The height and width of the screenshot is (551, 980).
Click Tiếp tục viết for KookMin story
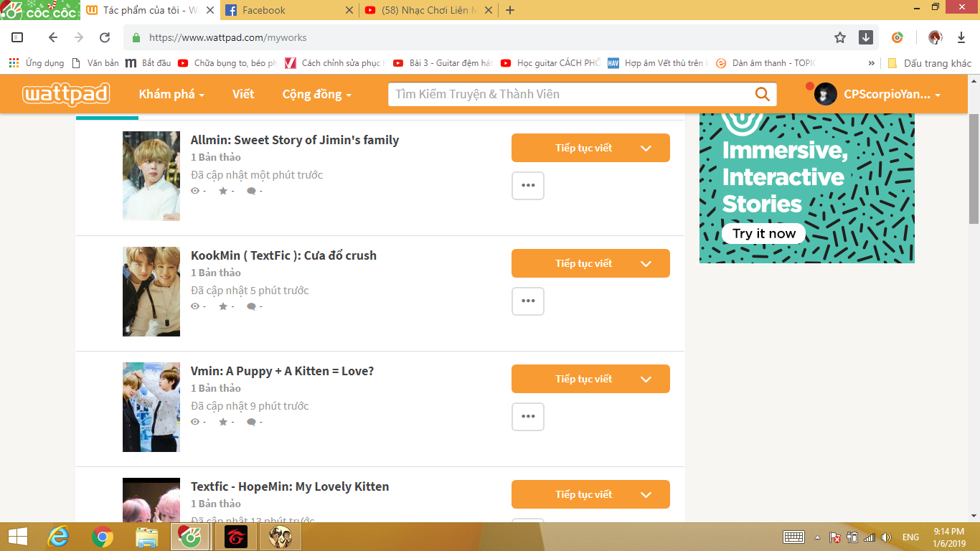click(x=583, y=263)
